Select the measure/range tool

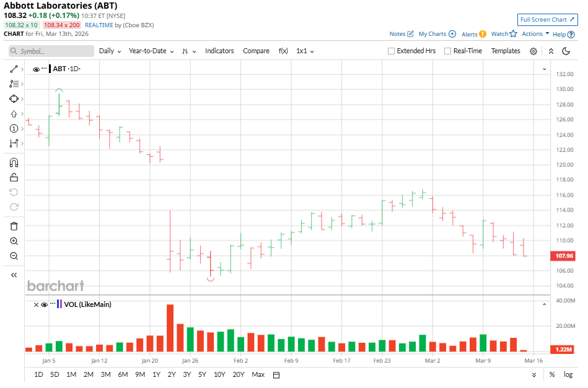click(14, 144)
